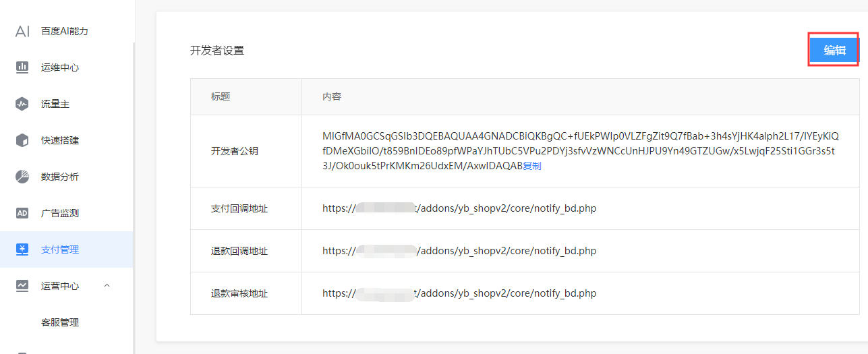This screenshot has height=354, width=868.
Task: Click the 复制 link after the public key
Action: (532, 166)
